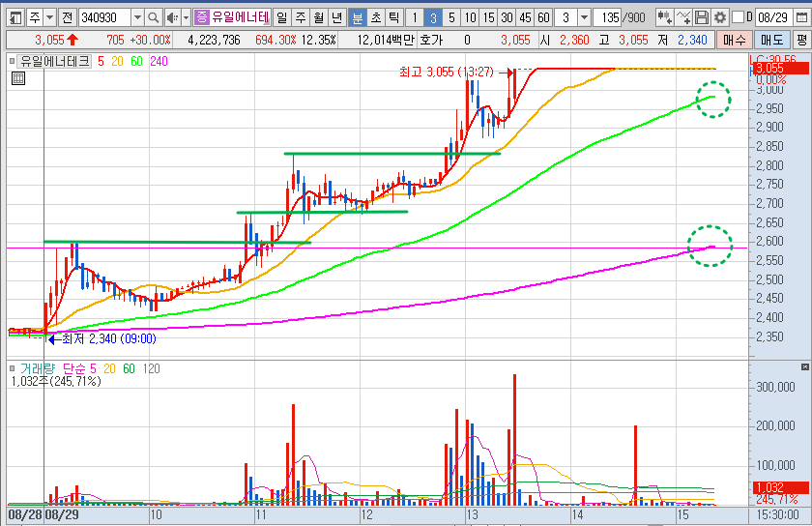Select the tick chart 틱 tab

(x=394, y=18)
